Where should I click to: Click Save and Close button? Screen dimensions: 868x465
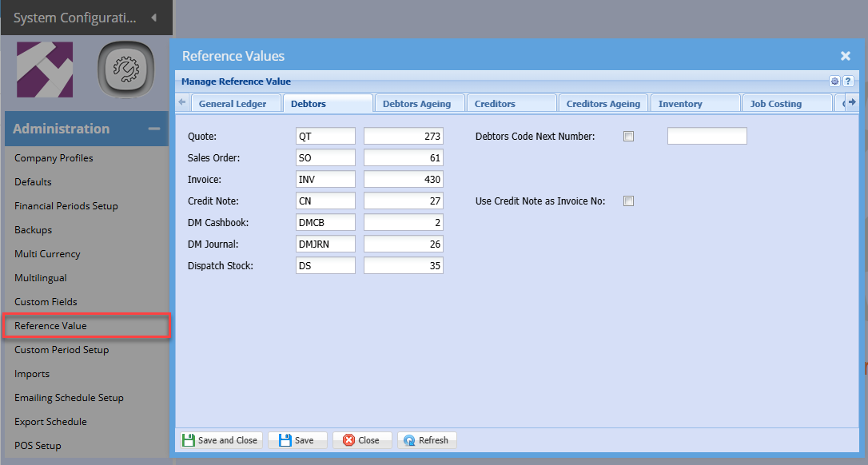[220, 440]
